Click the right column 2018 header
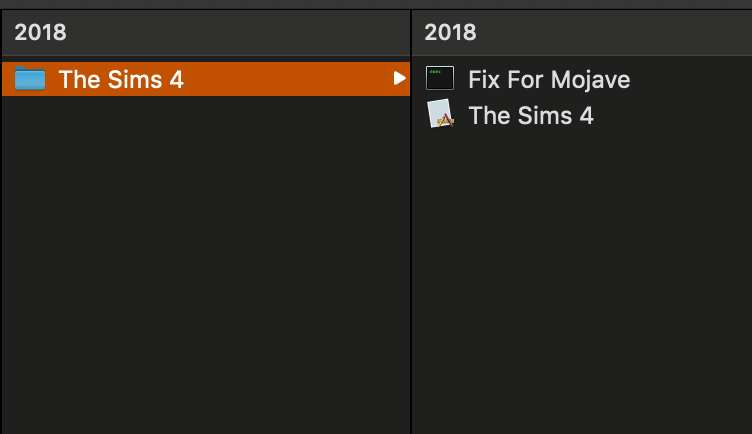 coord(450,32)
